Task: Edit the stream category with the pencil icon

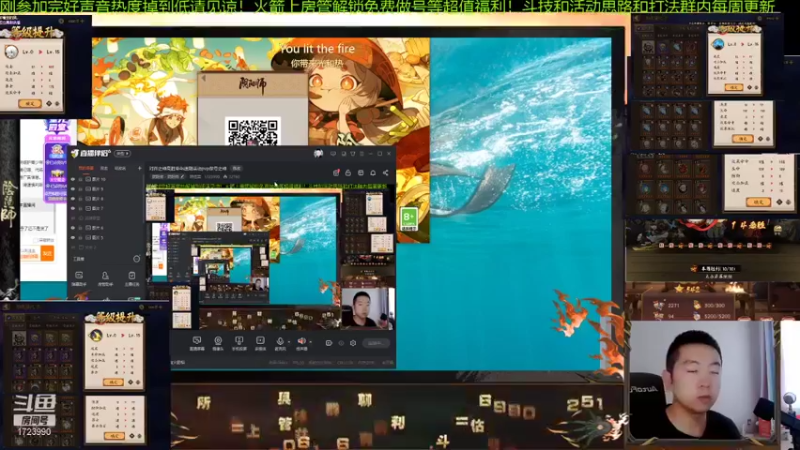Action: 183,177
